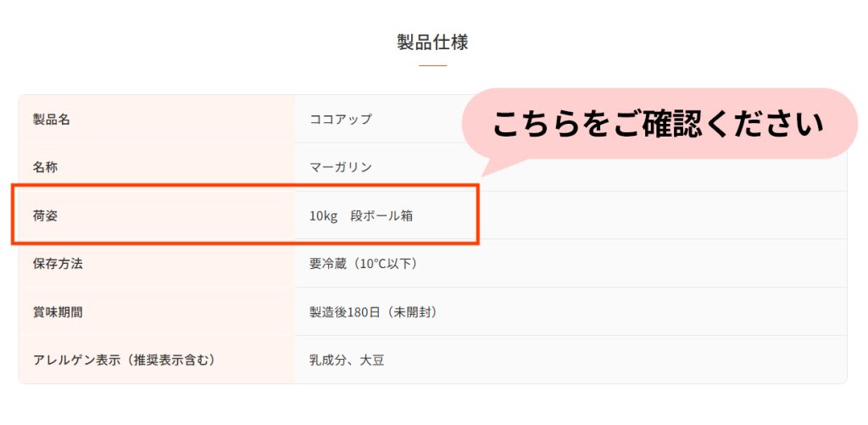Click the 製品仕様 heading
This screenshot has width=868, height=425.
click(x=432, y=42)
